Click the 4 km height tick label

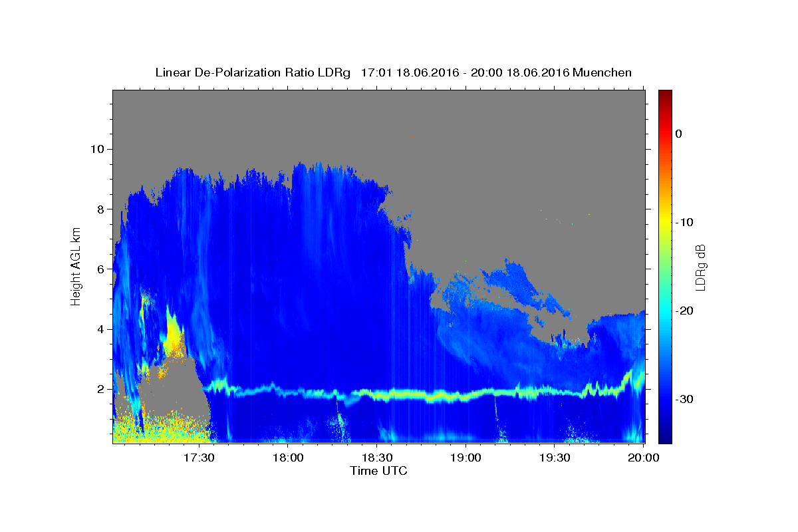click(x=101, y=329)
